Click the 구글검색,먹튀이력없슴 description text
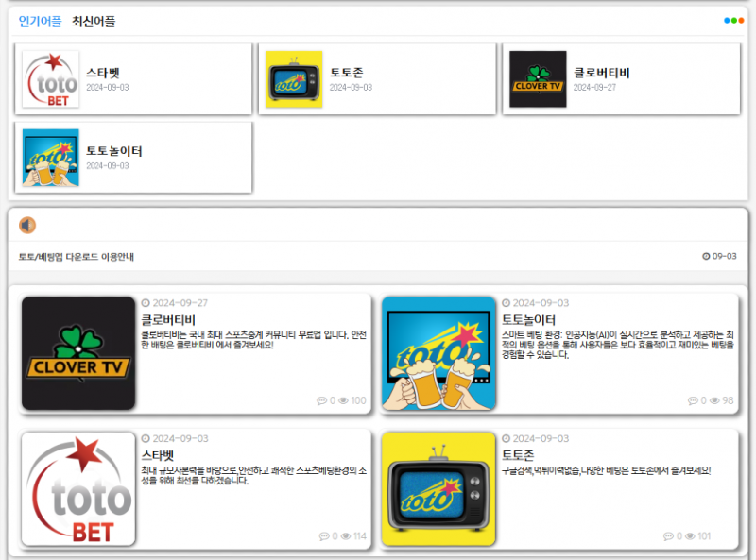 [x=606, y=470]
